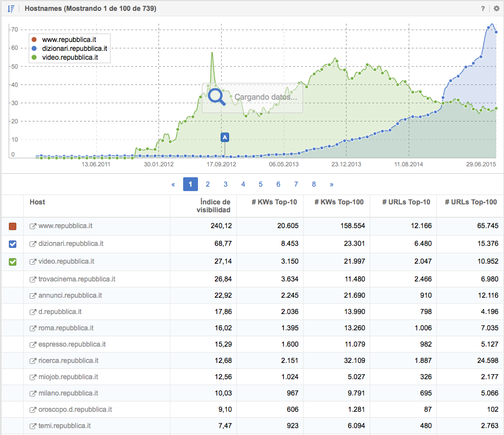Go to page 8 of results
The image size is (504, 435).
[314, 184]
